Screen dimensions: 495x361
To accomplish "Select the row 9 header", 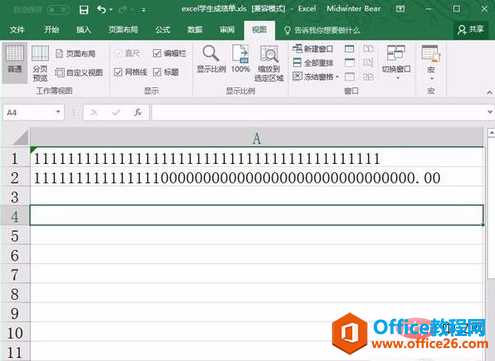I will pyautogui.click(x=15, y=313).
